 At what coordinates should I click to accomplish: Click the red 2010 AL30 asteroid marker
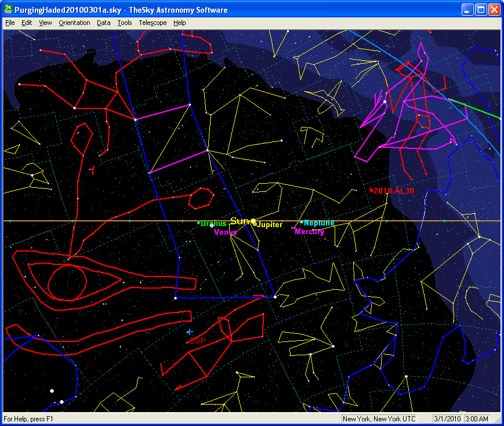point(371,190)
